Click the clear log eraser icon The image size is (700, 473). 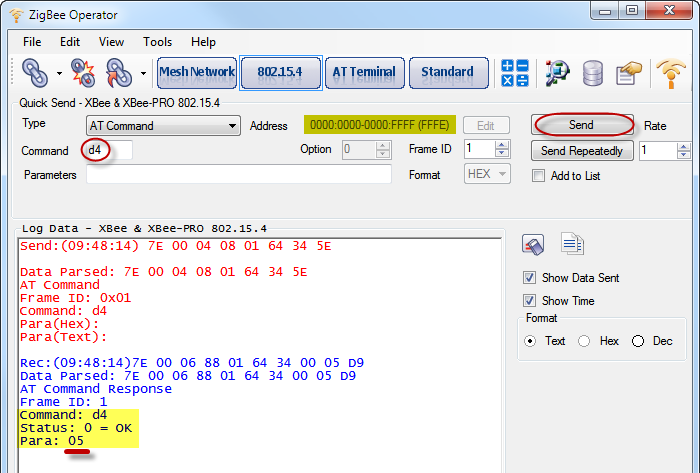click(x=533, y=245)
